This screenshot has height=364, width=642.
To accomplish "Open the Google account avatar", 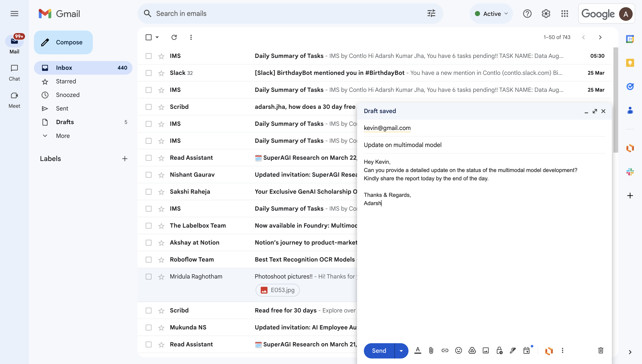I will (625, 14).
